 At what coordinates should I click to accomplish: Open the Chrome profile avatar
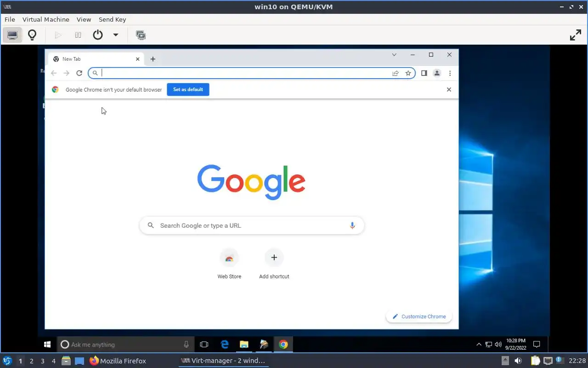(437, 73)
